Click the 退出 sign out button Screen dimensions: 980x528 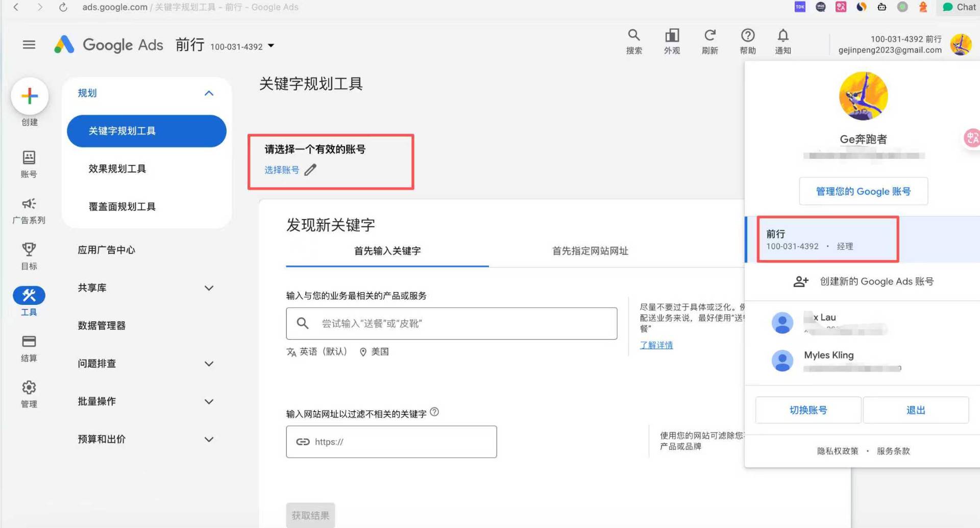click(916, 410)
